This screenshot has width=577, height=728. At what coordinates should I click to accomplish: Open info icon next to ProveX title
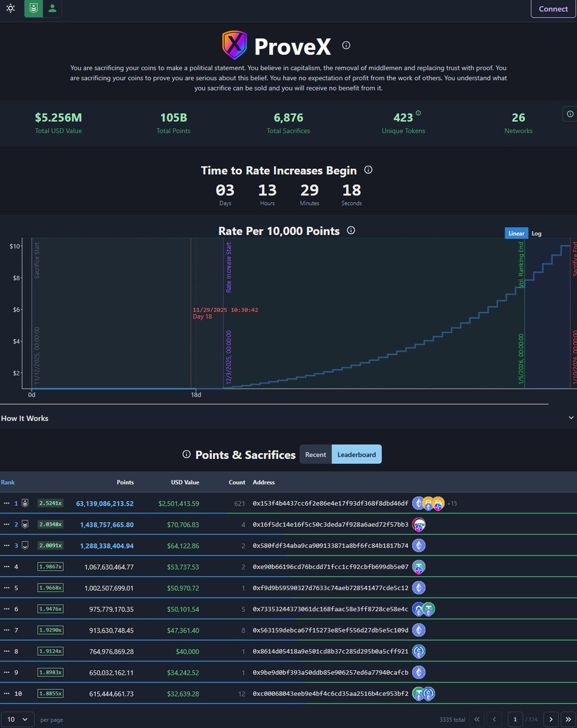[x=346, y=45]
